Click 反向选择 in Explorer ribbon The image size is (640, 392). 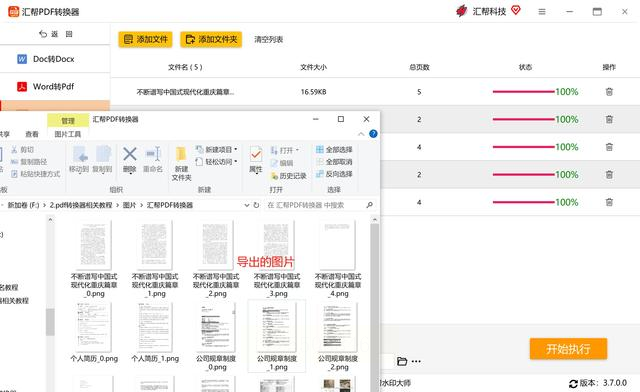(x=334, y=174)
